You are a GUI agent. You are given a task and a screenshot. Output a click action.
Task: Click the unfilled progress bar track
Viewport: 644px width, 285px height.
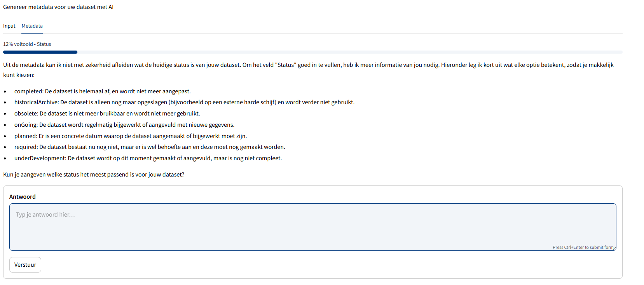click(x=350, y=52)
